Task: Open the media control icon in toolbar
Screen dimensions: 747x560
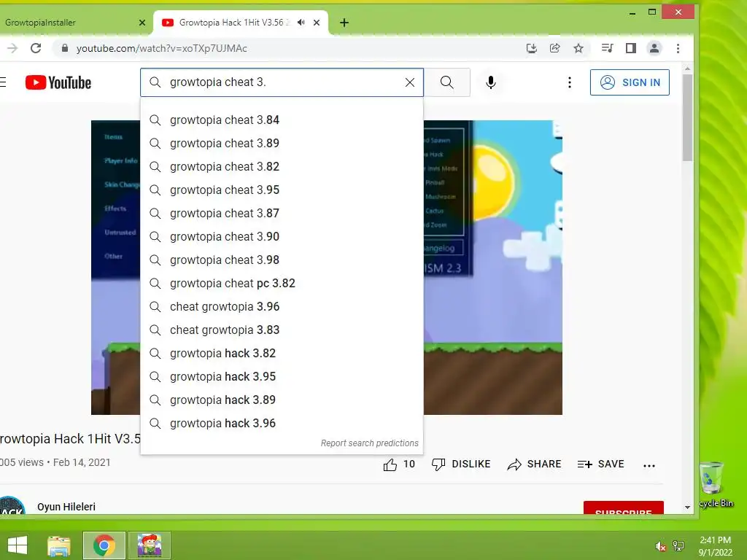Action: (607, 48)
